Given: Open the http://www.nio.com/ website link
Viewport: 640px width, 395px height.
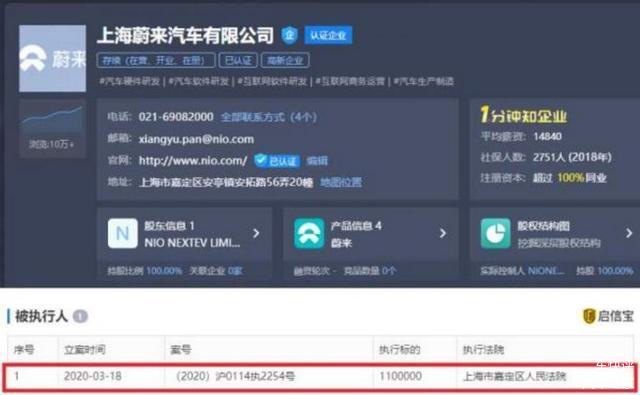Looking at the screenshot, I should (x=193, y=161).
